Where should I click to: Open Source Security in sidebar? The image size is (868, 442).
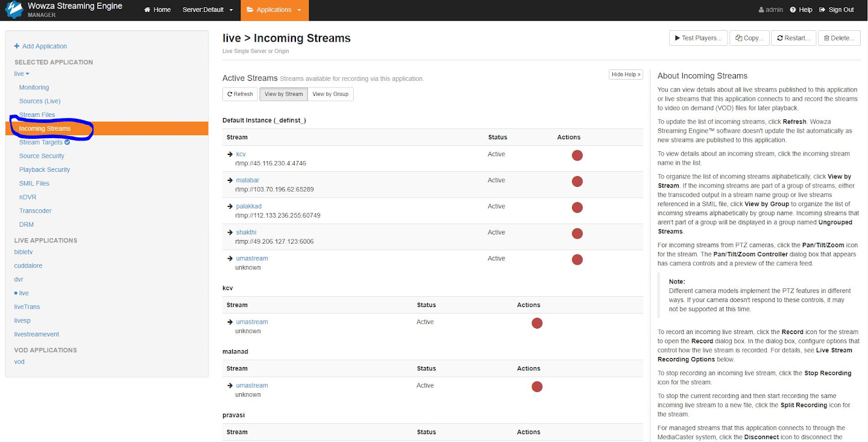[42, 156]
